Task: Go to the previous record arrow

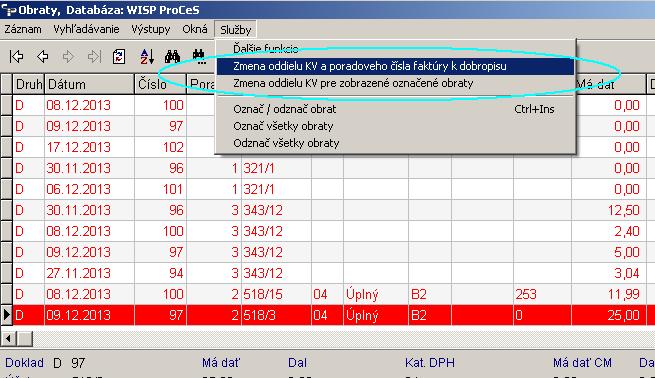Action: [43, 56]
